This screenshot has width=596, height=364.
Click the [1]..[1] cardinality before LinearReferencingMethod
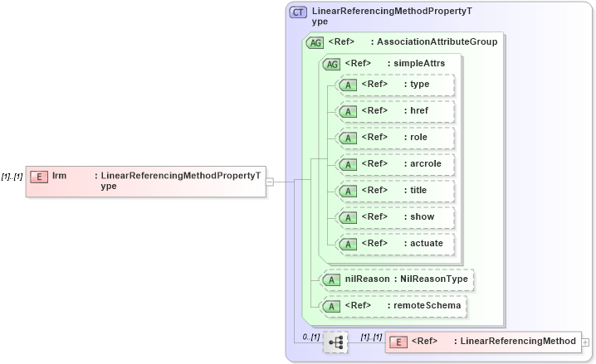(x=371, y=337)
